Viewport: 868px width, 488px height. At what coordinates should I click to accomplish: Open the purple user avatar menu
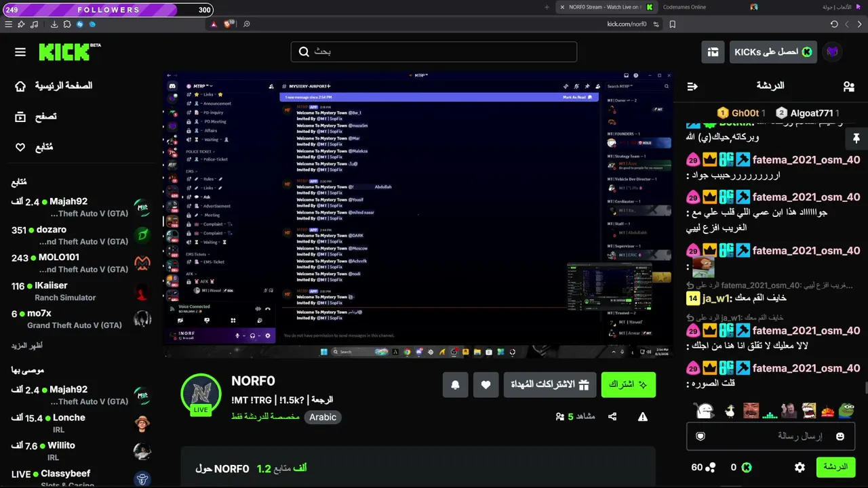pos(832,52)
